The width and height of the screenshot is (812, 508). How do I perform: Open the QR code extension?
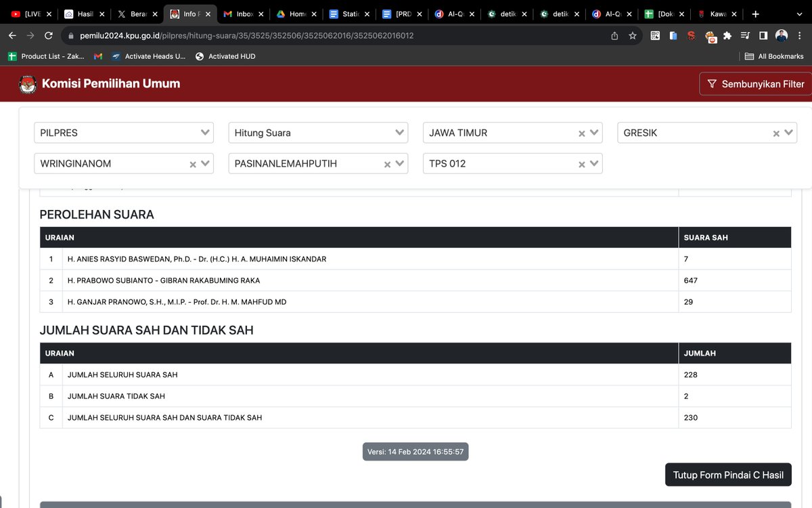pyautogui.click(x=655, y=36)
